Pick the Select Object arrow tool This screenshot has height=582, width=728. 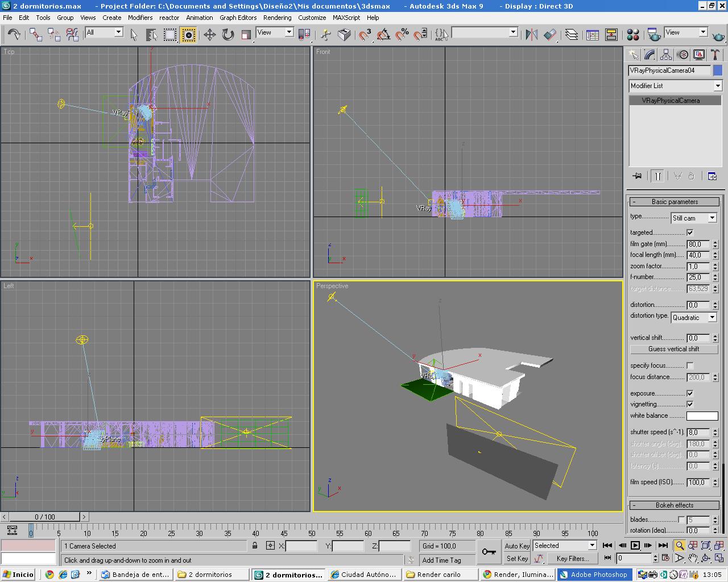click(x=134, y=35)
